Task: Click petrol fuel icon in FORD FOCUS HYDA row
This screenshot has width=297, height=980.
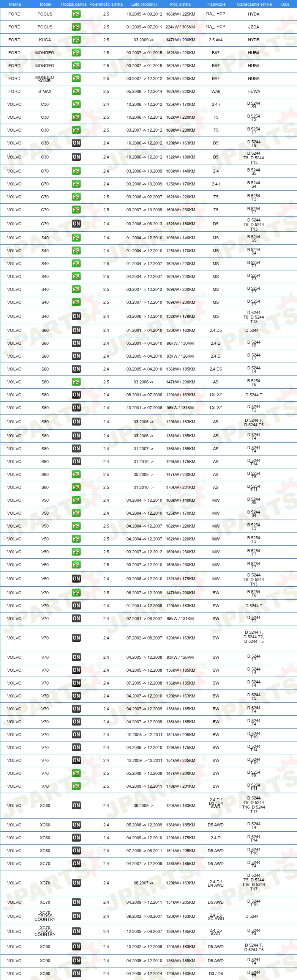Action: tap(76, 14)
